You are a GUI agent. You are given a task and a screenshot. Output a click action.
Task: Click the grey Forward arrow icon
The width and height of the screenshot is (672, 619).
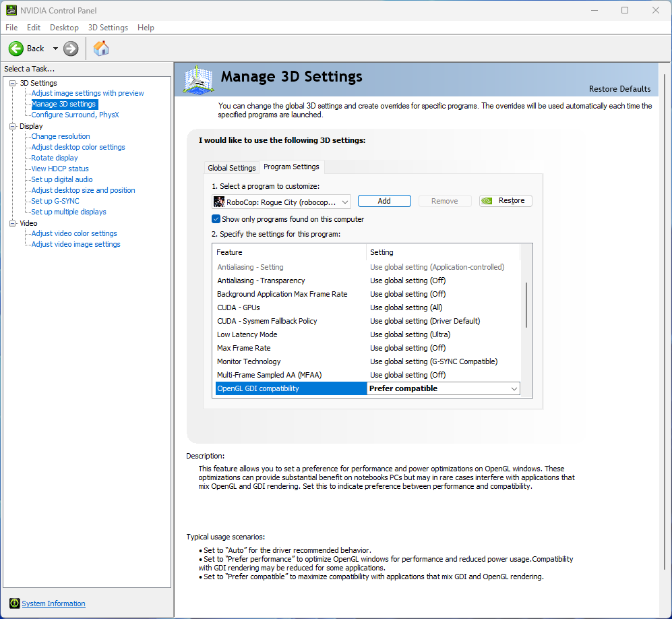click(71, 49)
